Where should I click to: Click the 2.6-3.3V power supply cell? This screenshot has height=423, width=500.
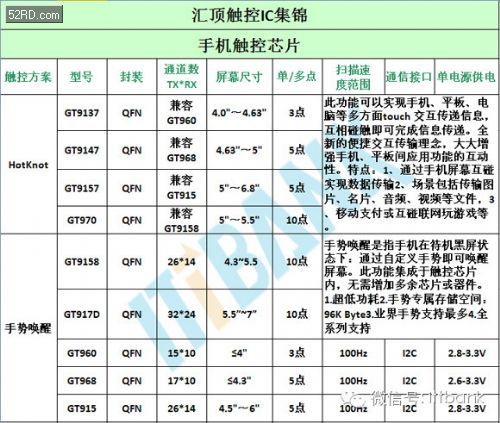coord(467,381)
